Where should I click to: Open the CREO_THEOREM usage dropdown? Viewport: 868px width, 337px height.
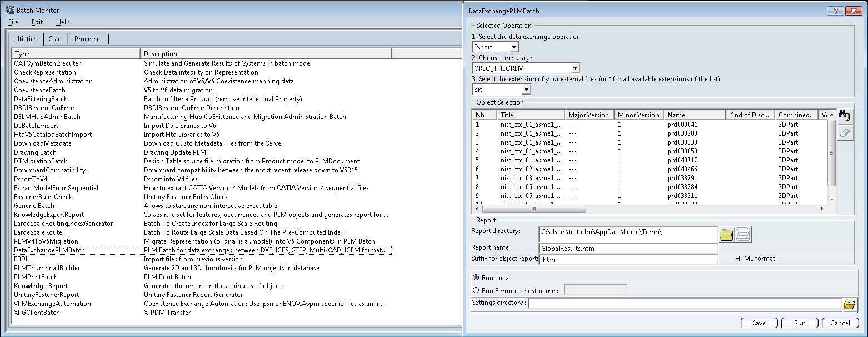pos(575,68)
